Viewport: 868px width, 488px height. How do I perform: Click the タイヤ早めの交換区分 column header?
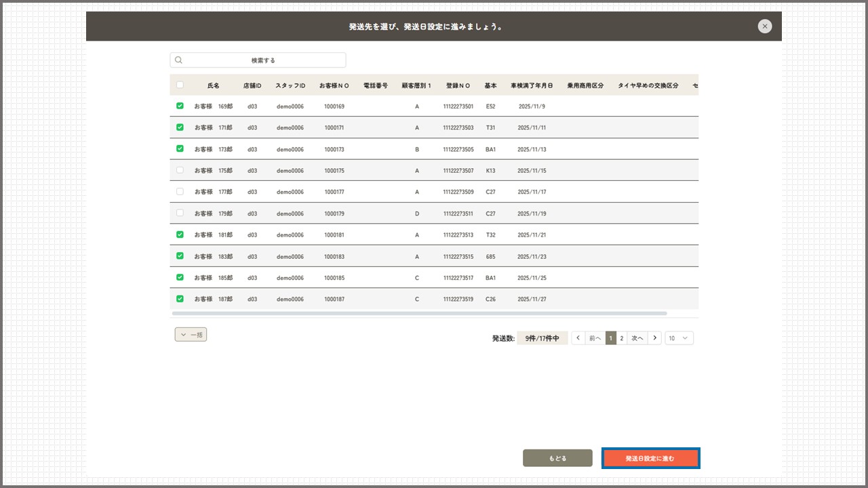(648, 85)
